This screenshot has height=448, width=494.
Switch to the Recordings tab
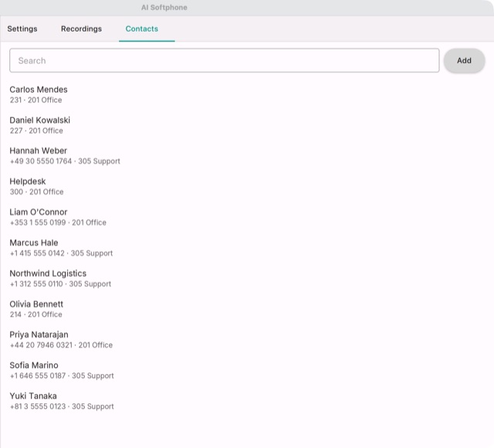81,29
